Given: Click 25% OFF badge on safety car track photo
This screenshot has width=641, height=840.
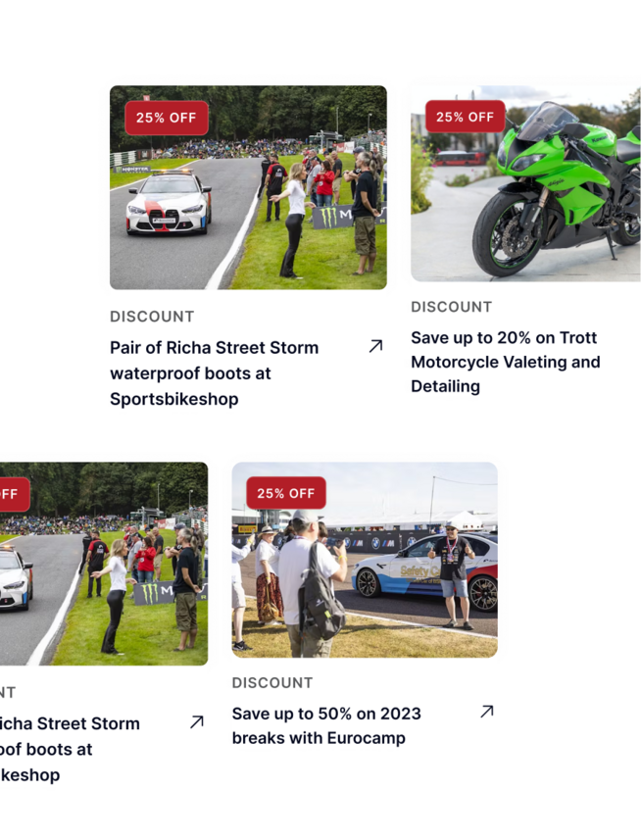Looking at the screenshot, I should 167,118.
